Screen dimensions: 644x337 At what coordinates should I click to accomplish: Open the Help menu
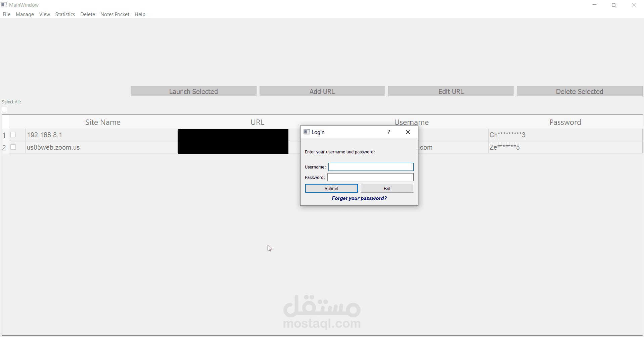coord(140,14)
